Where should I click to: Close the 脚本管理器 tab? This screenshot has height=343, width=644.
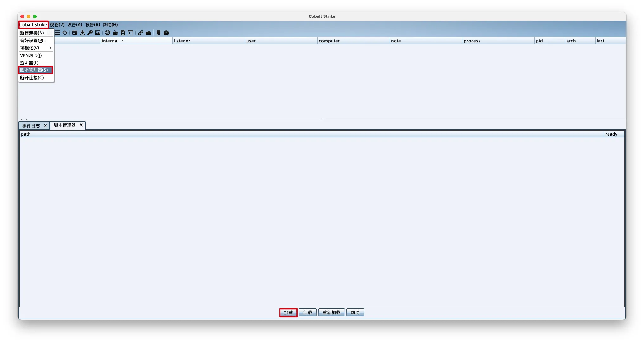tap(81, 125)
